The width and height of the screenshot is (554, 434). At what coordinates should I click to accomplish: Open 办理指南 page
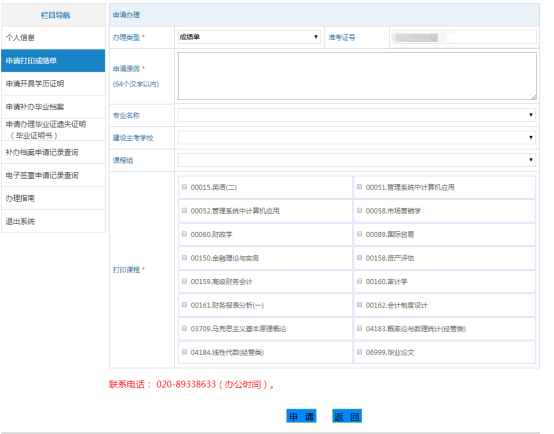53,198
